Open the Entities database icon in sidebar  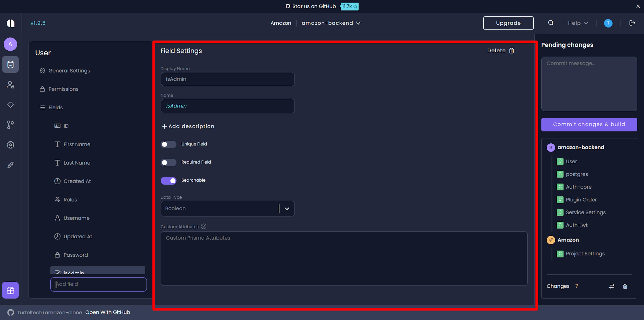coord(10,65)
